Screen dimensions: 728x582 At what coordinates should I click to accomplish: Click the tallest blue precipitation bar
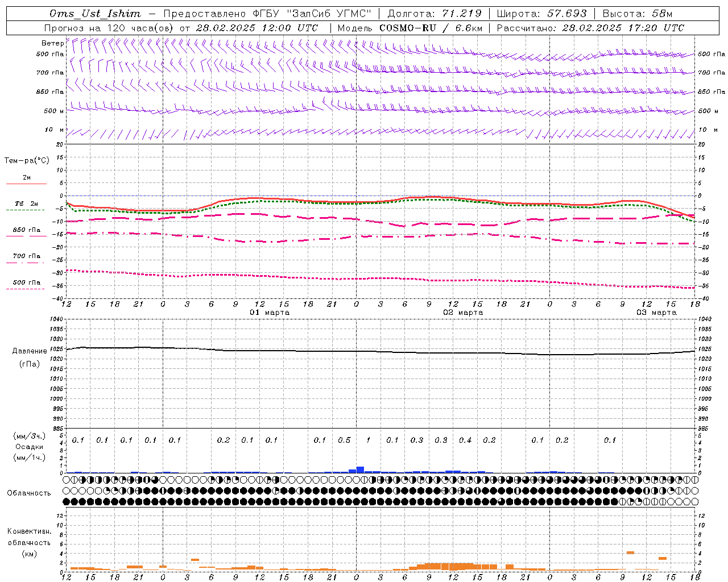(x=360, y=469)
